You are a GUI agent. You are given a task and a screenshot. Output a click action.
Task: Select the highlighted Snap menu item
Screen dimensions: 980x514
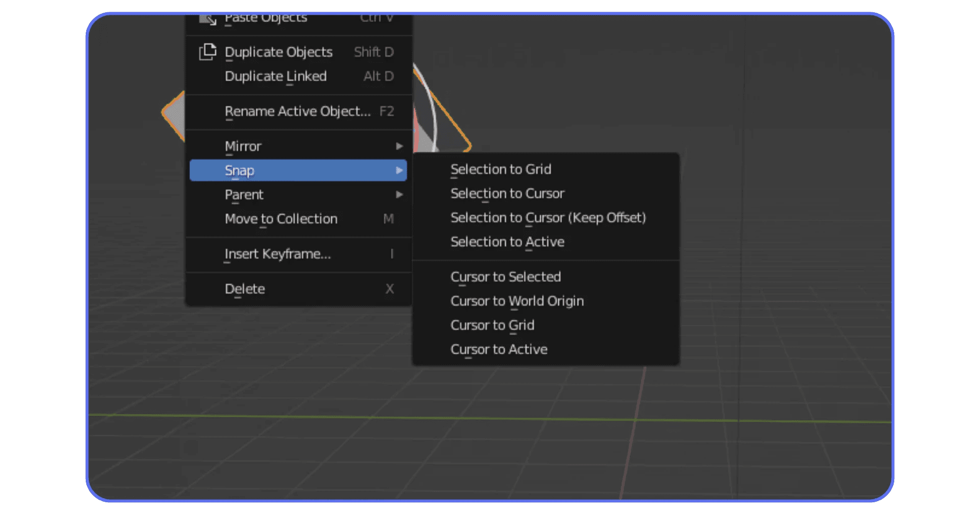(298, 170)
